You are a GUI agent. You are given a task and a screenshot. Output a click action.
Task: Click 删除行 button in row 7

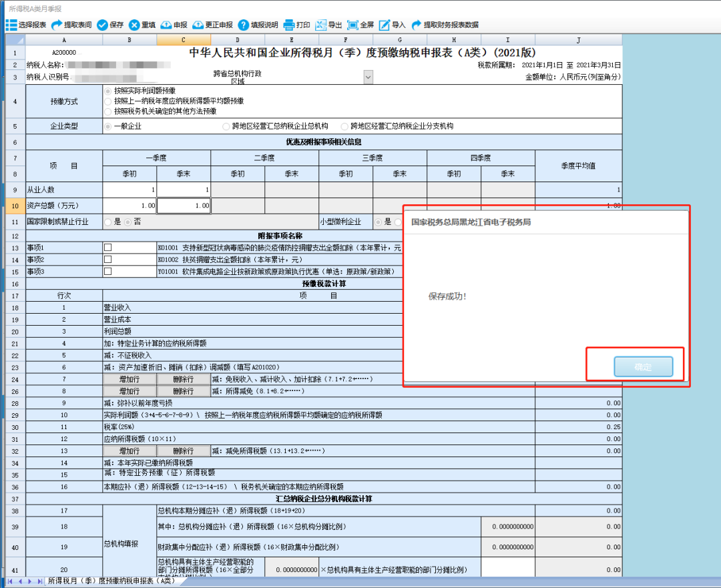pos(183,379)
